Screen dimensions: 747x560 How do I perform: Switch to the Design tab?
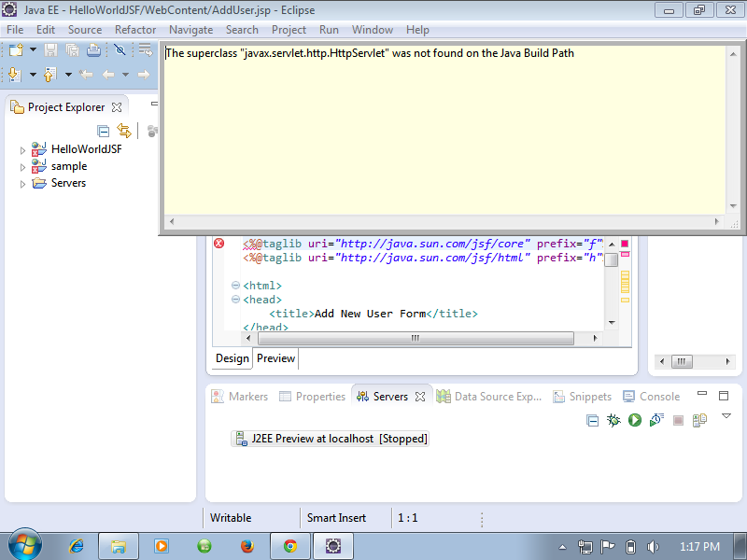click(x=232, y=358)
